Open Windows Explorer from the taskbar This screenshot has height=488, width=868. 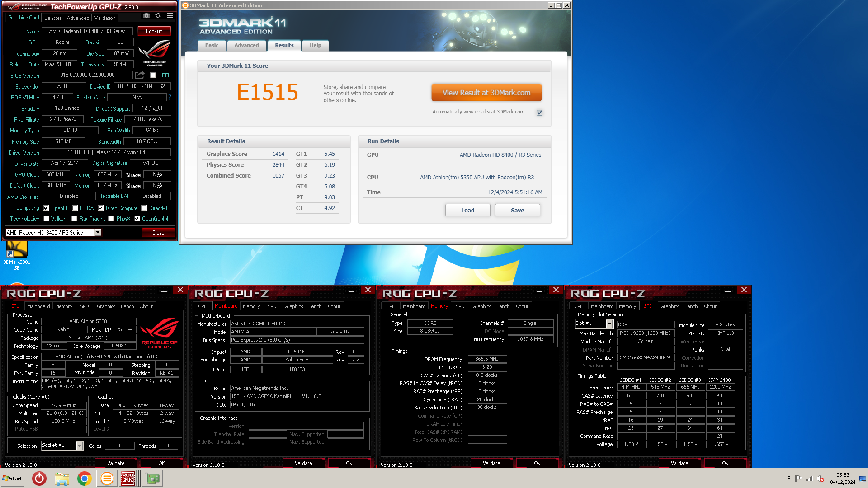tap(62, 479)
